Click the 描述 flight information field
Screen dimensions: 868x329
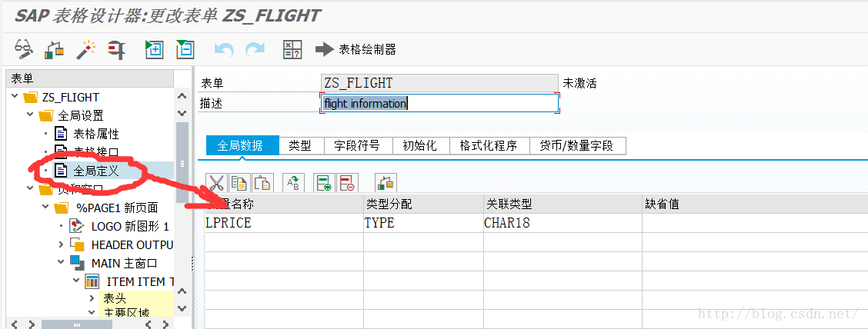[439, 104]
